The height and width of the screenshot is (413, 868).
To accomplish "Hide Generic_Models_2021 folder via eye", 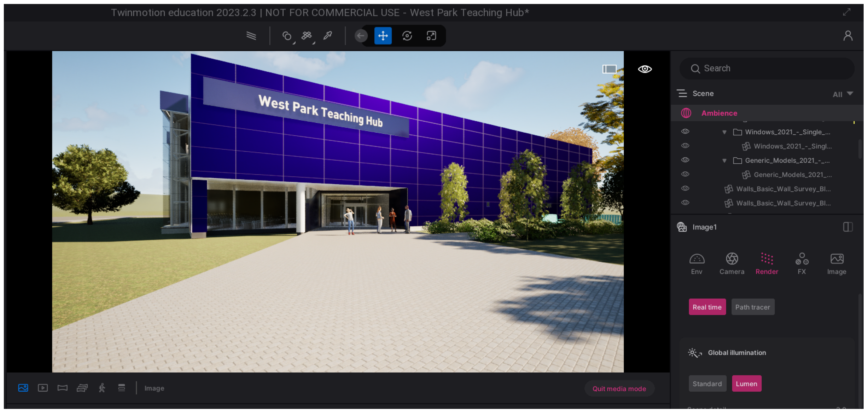I will click(685, 160).
